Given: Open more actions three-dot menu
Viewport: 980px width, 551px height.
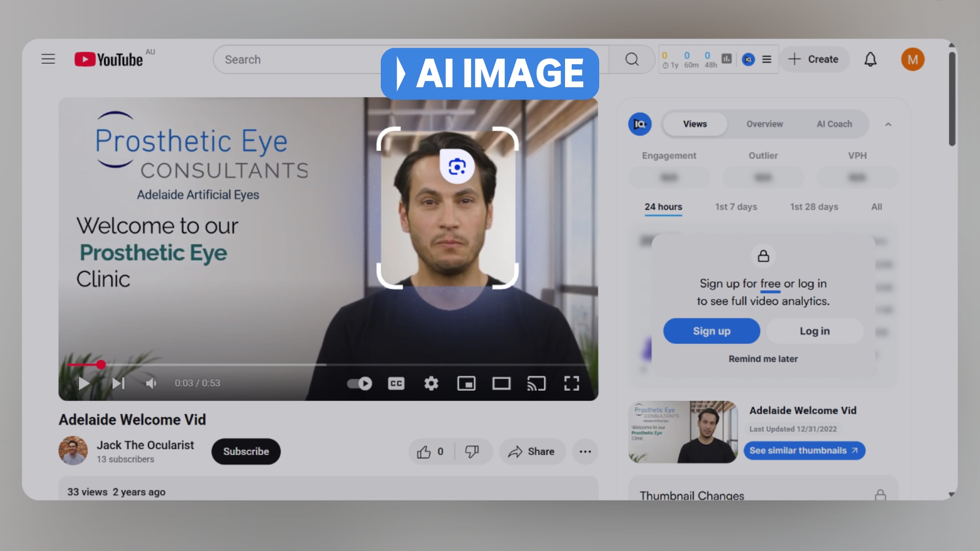Looking at the screenshot, I should [585, 452].
